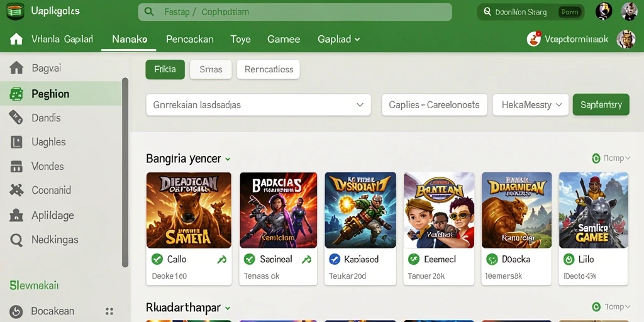Viewport: 644px width, 322px height.
Task: Open the Uaplkgolks app logo
Action: tap(16, 11)
